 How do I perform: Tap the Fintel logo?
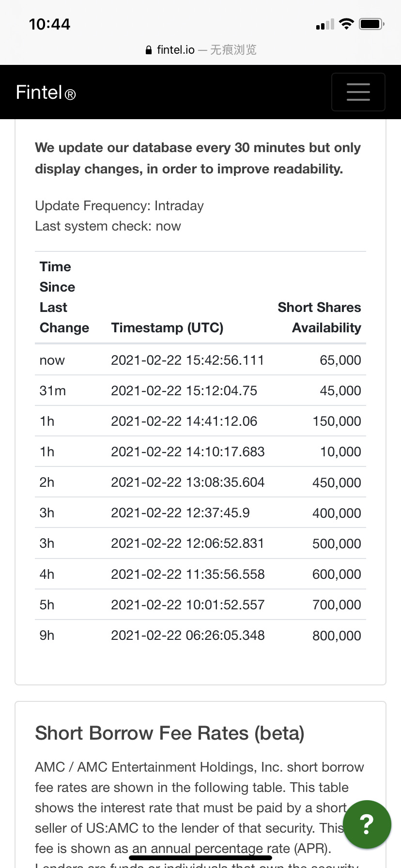click(46, 92)
